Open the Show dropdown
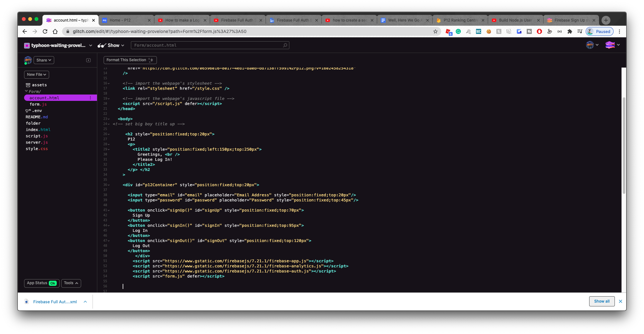The height and width of the screenshot is (334, 644). pyautogui.click(x=111, y=45)
